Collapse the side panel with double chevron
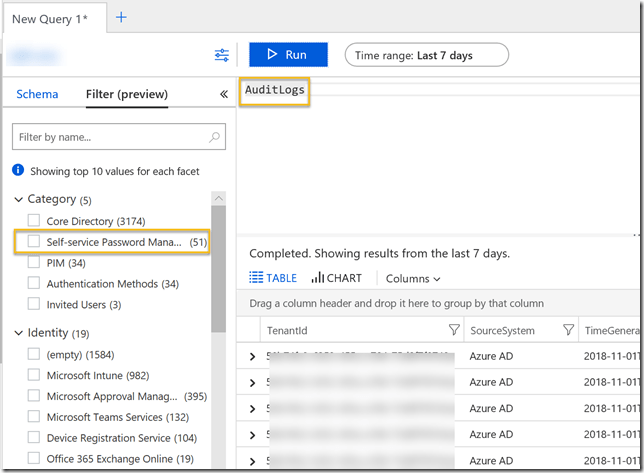The height and width of the screenshot is (473, 644). 224,94
